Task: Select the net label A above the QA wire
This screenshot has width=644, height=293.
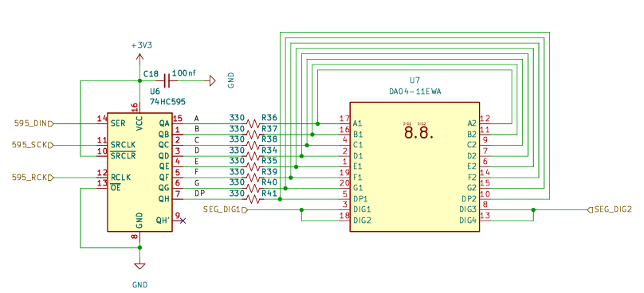Action: tap(197, 118)
